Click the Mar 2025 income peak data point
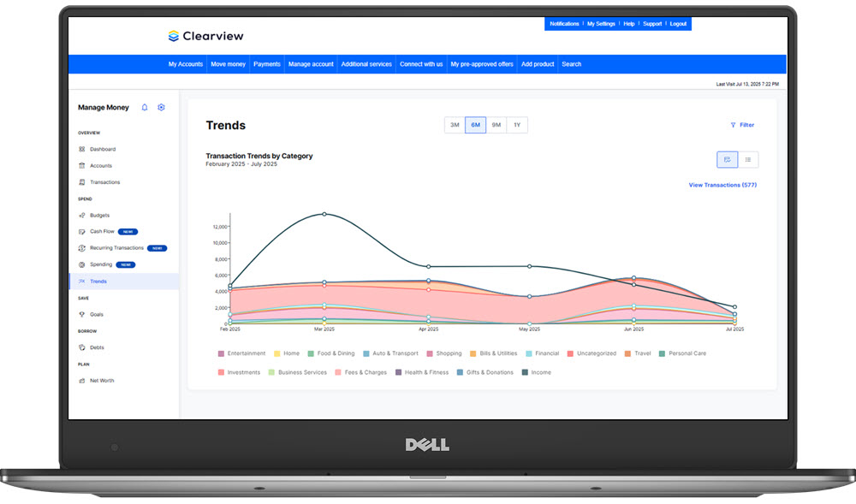 [324, 214]
